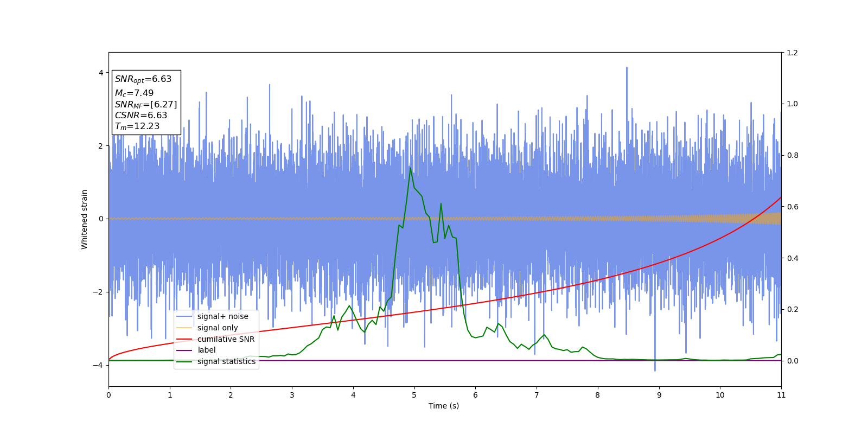
Task: Click the CSNR=6.63 annotation text
Action: pos(141,115)
